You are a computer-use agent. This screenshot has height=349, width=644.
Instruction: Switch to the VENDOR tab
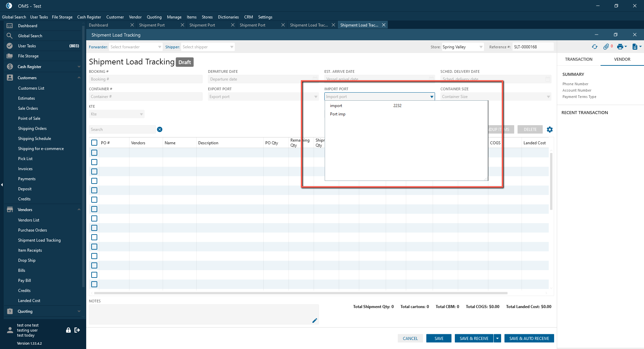pyautogui.click(x=622, y=59)
